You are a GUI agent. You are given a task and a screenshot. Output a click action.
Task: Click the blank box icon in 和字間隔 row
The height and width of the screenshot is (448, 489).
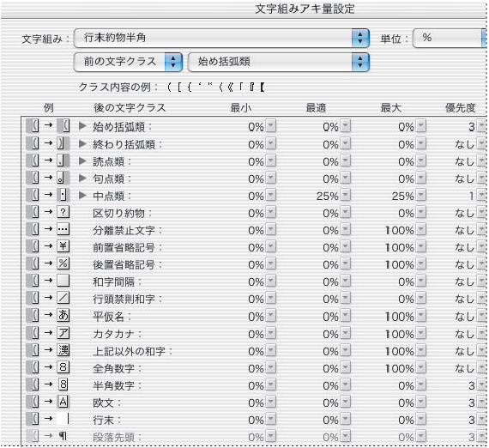63,281
